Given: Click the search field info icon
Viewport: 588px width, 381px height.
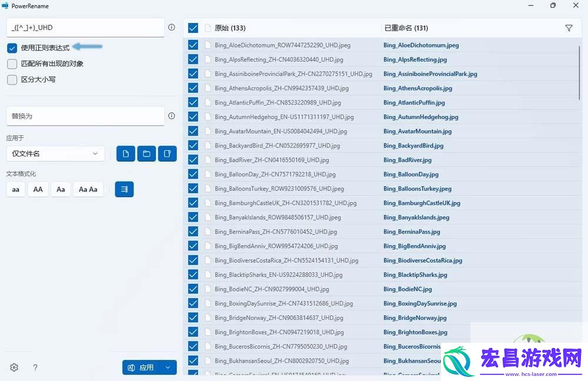Looking at the screenshot, I should (171, 27).
